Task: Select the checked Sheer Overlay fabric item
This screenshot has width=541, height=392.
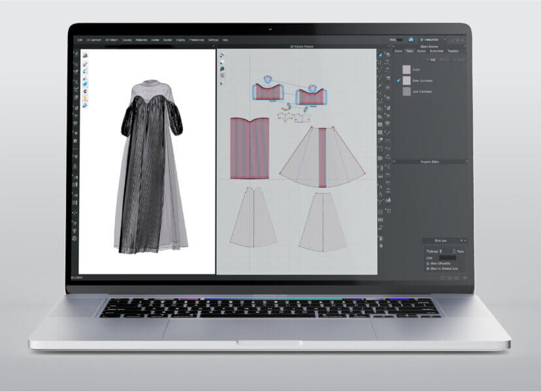Action: pyautogui.click(x=406, y=80)
